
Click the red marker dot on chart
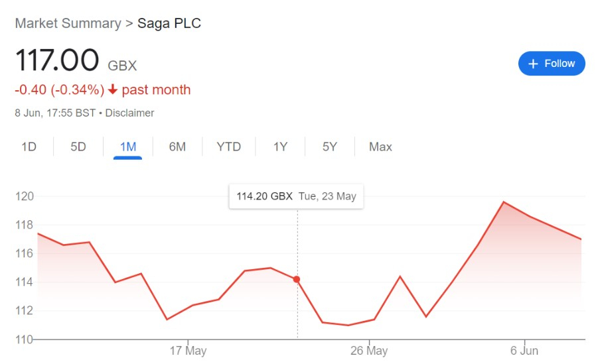point(297,279)
